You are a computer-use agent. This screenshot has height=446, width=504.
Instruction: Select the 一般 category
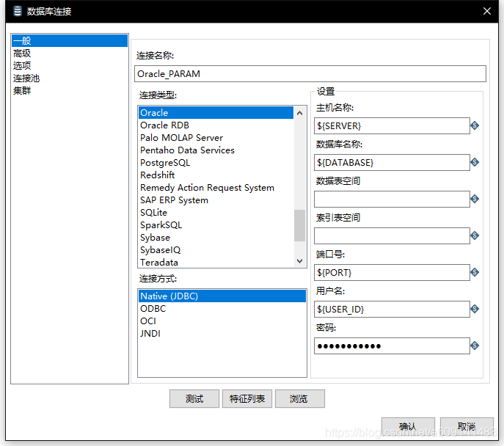pyautogui.click(x=70, y=41)
